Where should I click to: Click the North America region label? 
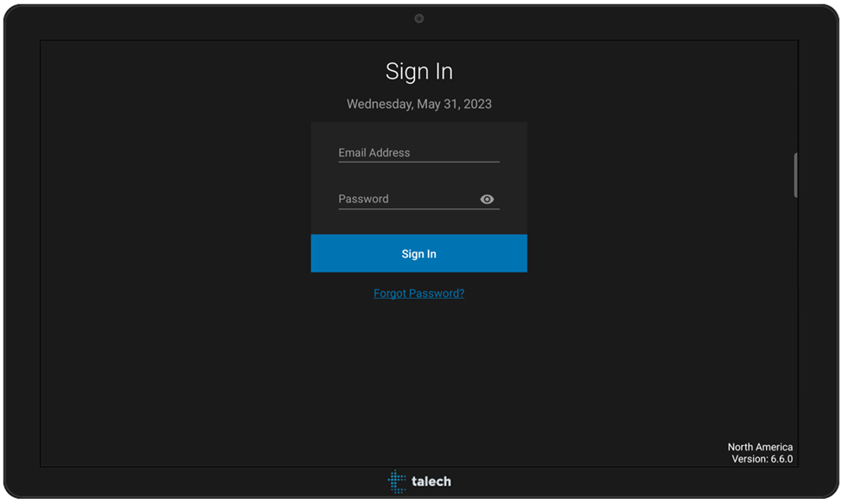pos(760,447)
